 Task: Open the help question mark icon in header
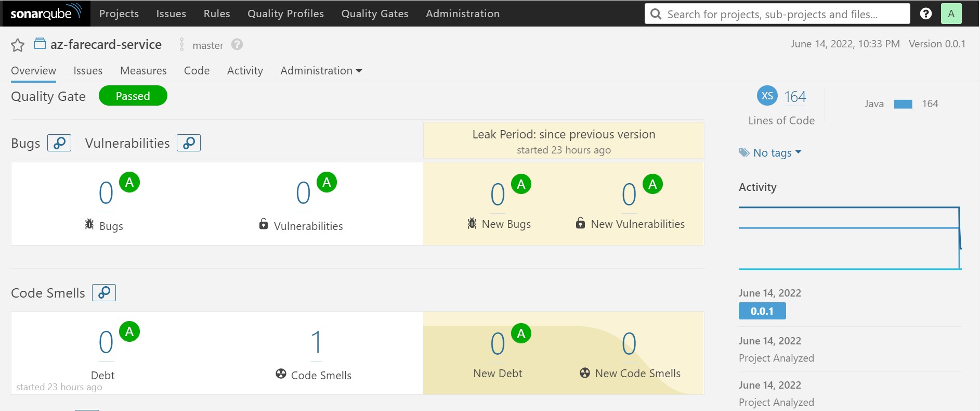tap(926, 14)
